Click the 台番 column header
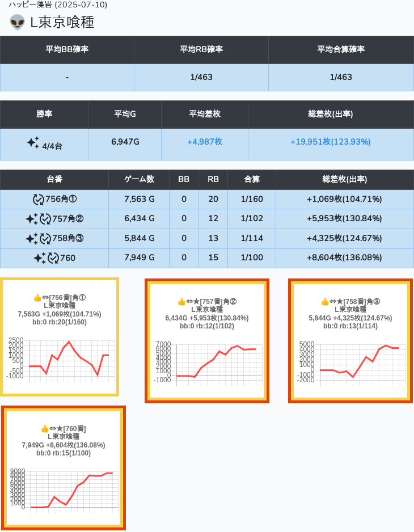The image size is (414, 532). point(54,179)
